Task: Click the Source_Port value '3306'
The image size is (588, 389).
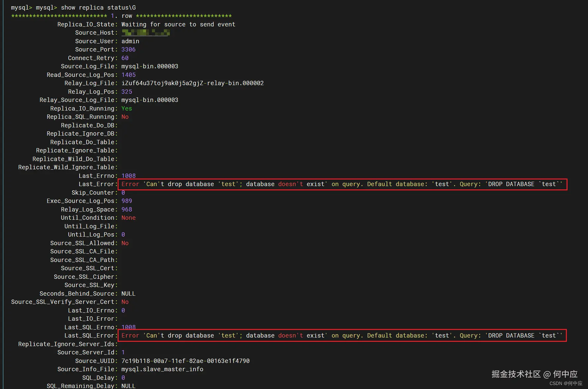Action: coord(129,49)
